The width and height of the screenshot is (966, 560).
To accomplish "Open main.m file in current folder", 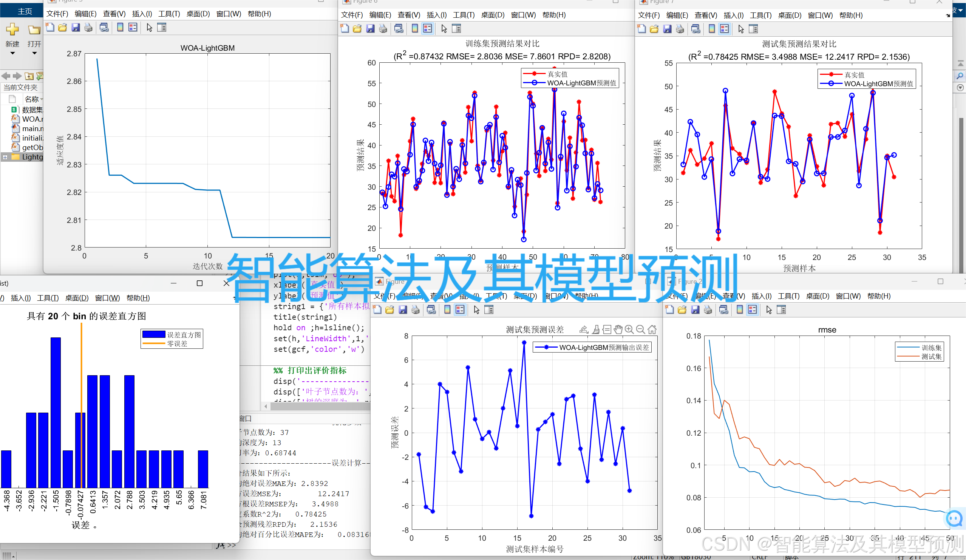I will point(32,128).
